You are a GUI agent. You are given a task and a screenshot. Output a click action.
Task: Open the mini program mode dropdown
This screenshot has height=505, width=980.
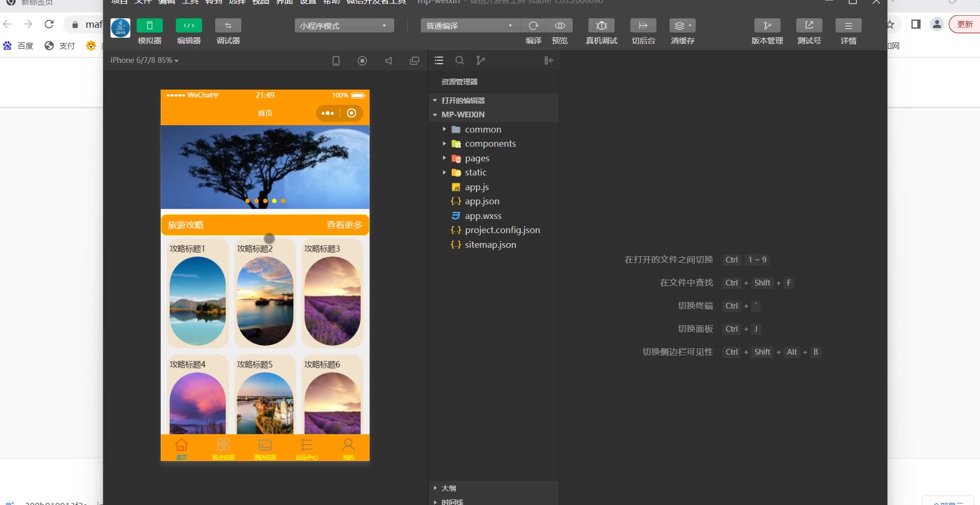344,26
